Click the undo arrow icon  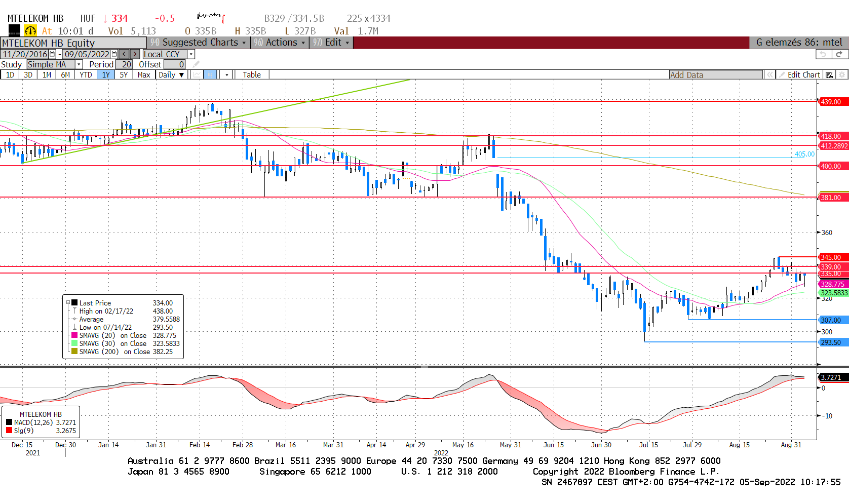(823, 54)
